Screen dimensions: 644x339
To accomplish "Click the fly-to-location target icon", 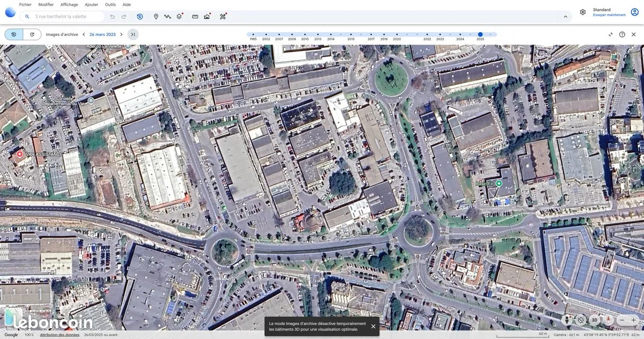I will [x=581, y=320].
